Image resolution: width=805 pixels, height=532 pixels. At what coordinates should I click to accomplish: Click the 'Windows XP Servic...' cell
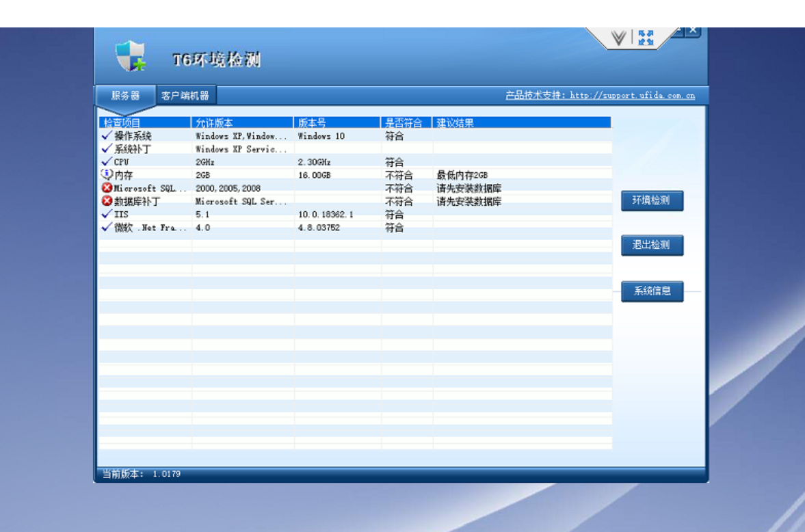coord(241,149)
